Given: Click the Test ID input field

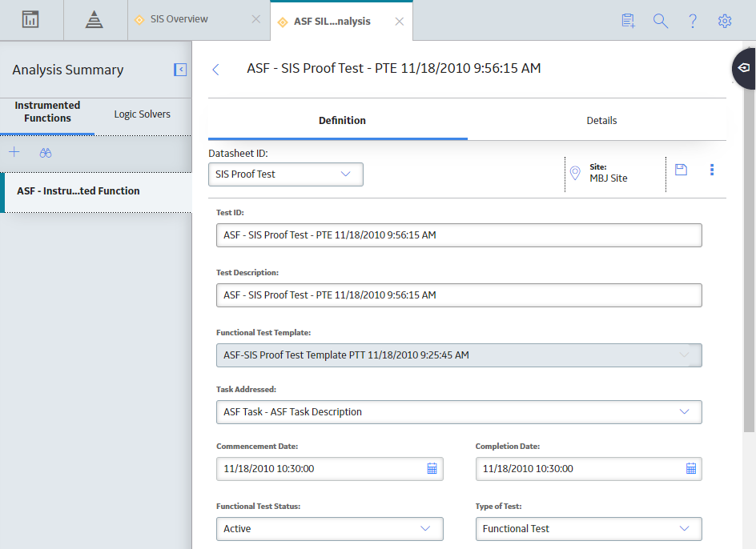Looking at the screenshot, I should pos(459,235).
